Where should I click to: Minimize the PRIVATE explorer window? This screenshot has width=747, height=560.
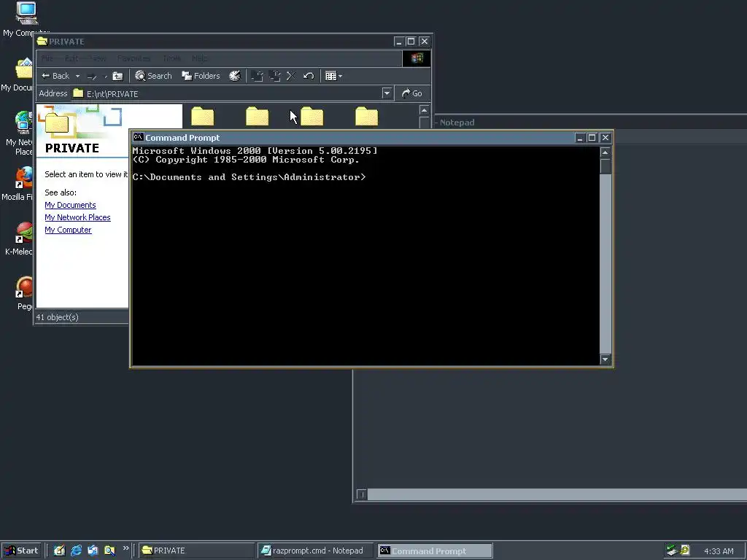click(x=399, y=42)
